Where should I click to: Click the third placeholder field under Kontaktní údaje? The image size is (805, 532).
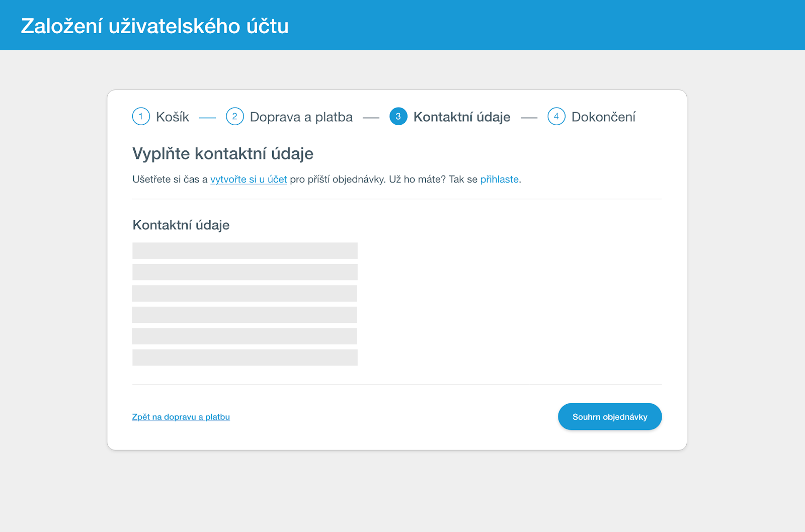click(245, 293)
